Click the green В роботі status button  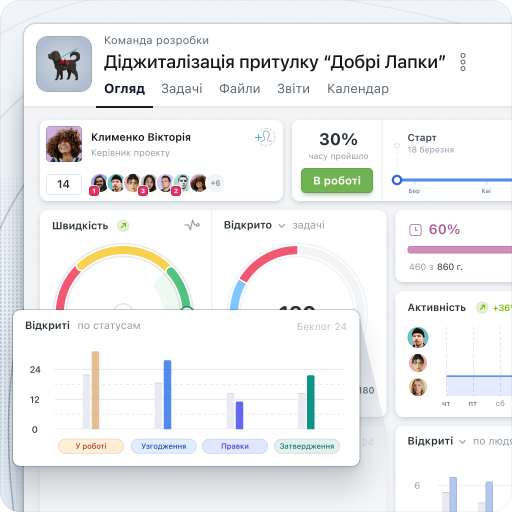pyautogui.click(x=337, y=181)
